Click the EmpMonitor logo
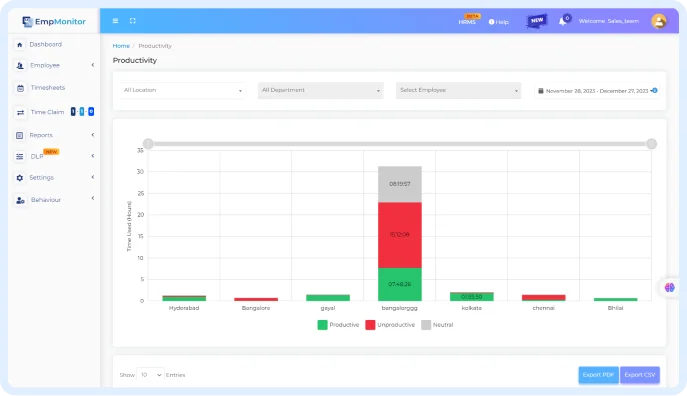 tap(53, 21)
